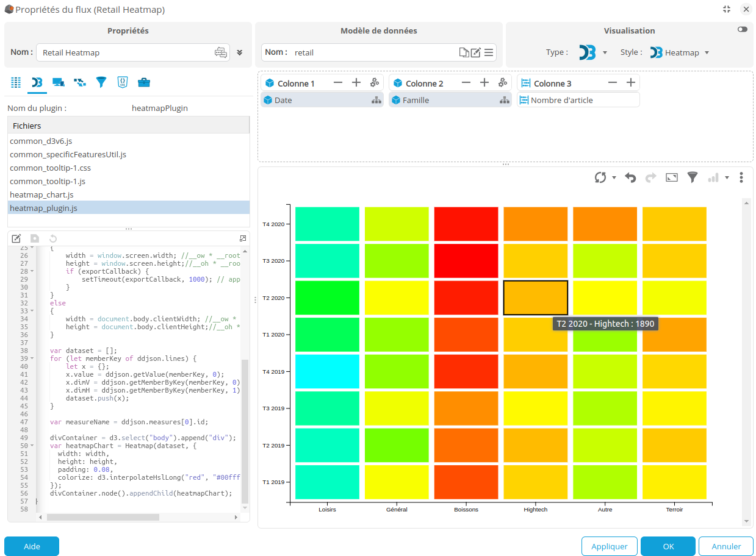Open the visualisation Type dropdown arrow
Viewport: 756px width, 556px height.
click(605, 53)
